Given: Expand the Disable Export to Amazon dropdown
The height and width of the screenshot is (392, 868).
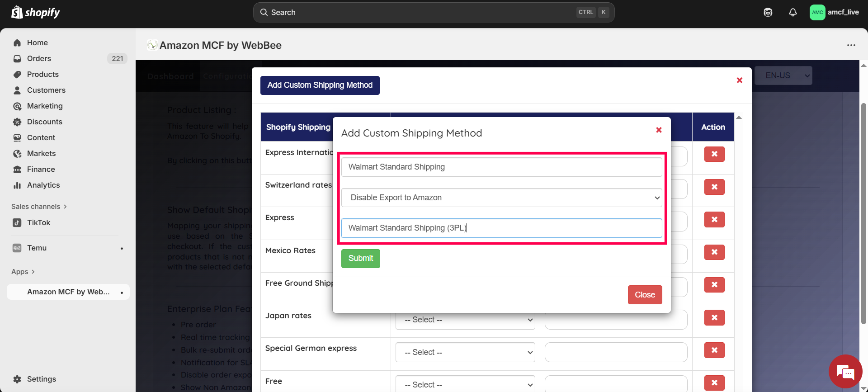Looking at the screenshot, I should pyautogui.click(x=501, y=198).
